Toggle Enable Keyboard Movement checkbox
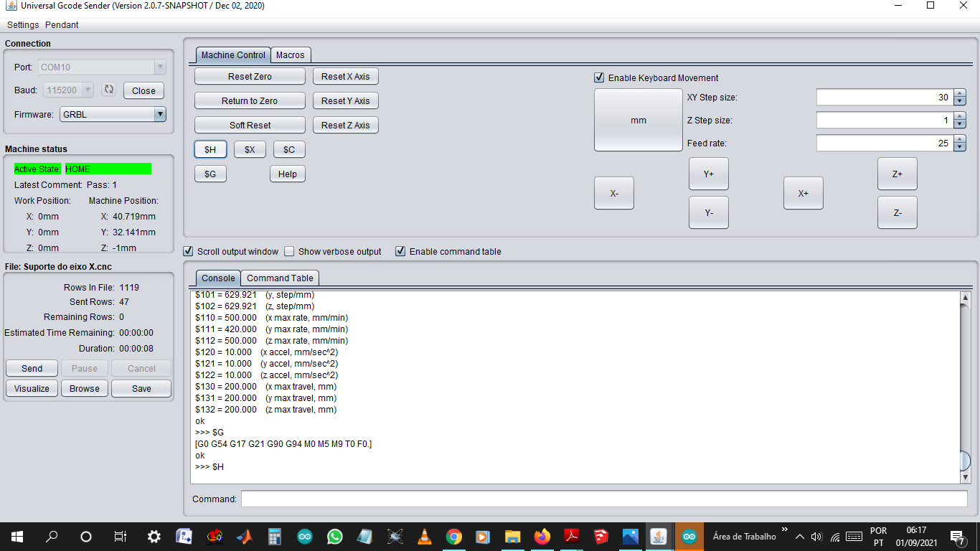Screen dimensions: 980x551 tap(599, 77)
